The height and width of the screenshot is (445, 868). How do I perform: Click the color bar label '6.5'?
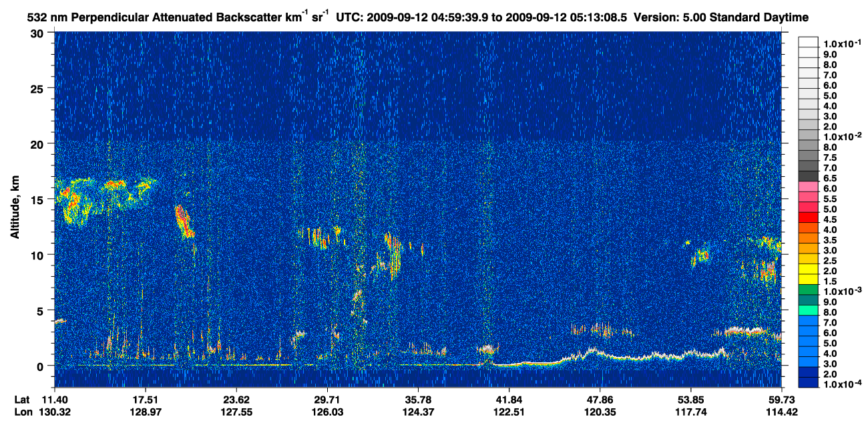coord(830,178)
